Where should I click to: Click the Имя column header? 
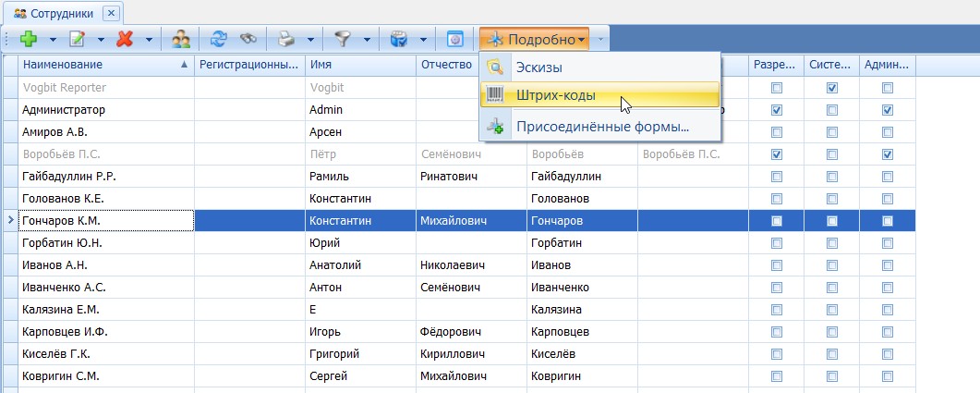click(x=360, y=65)
